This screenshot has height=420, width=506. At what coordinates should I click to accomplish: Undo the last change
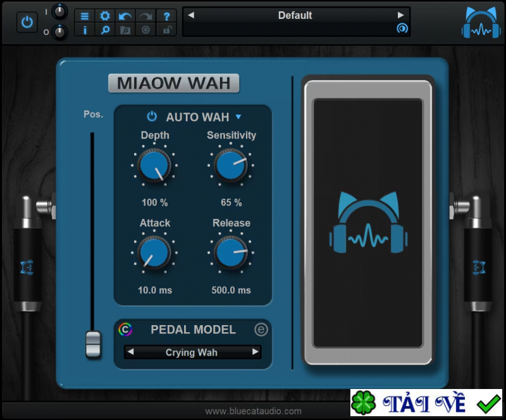point(125,16)
